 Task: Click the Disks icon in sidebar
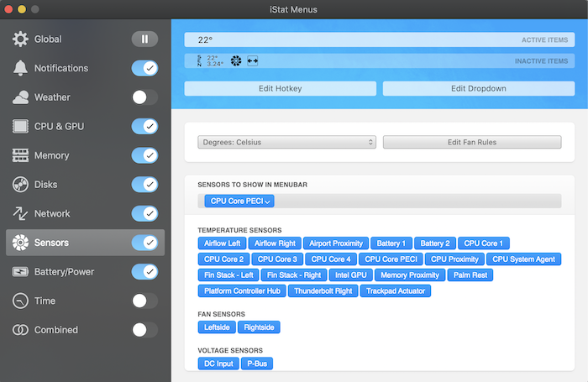coord(20,185)
